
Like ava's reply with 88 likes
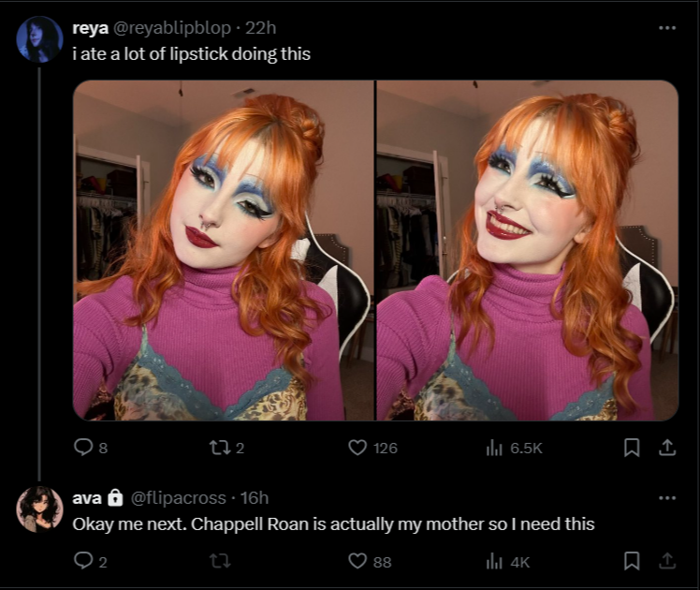tap(370, 561)
